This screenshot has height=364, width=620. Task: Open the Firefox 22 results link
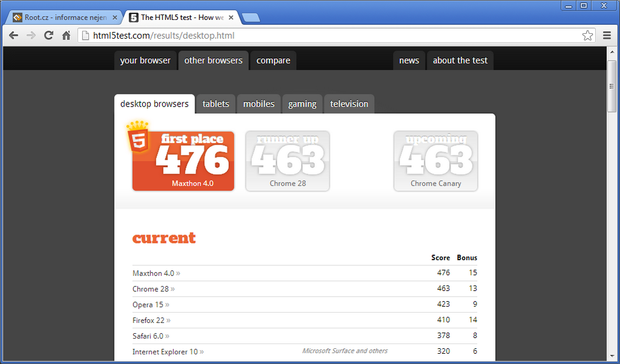(151, 320)
